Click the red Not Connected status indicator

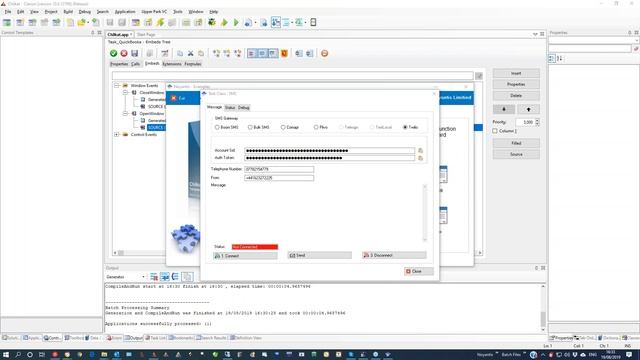pyautogui.click(x=255, y=247)
